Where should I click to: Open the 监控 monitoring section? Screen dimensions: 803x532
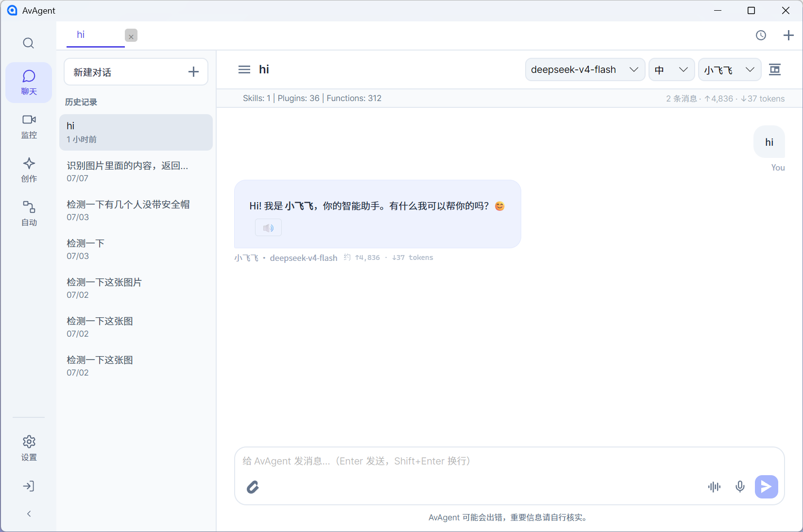pos(29,126)
